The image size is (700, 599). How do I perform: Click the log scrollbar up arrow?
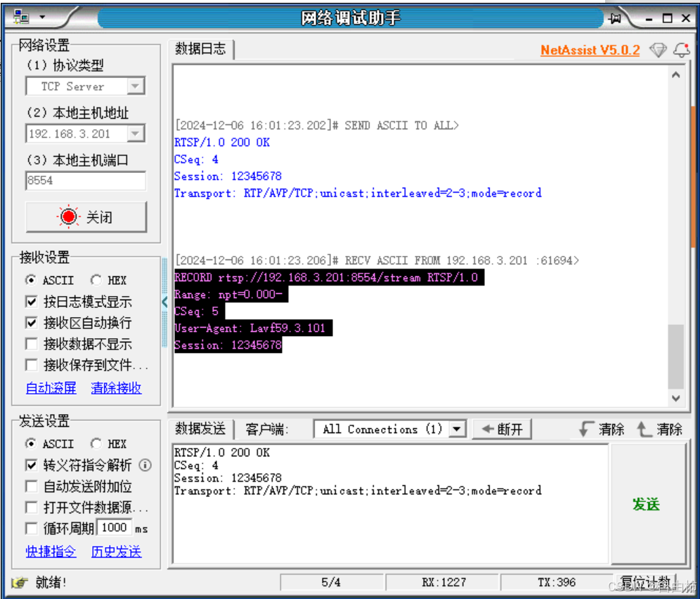(676, 75)
